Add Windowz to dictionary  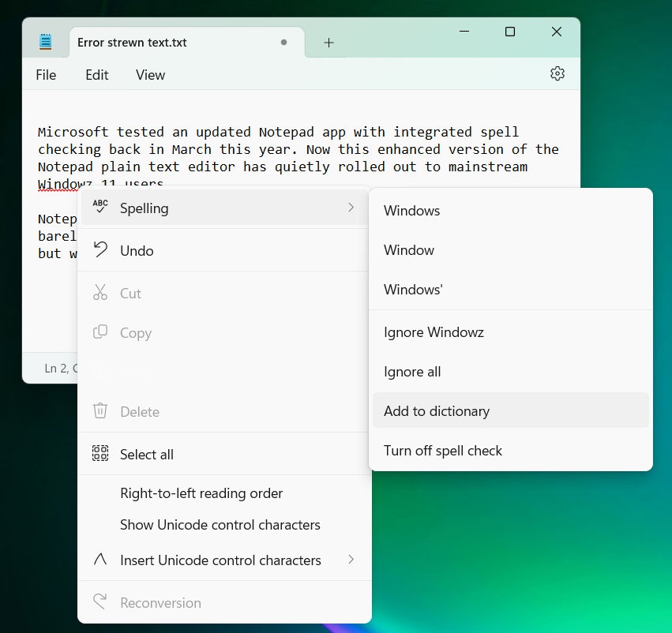(x=437, y=410)
